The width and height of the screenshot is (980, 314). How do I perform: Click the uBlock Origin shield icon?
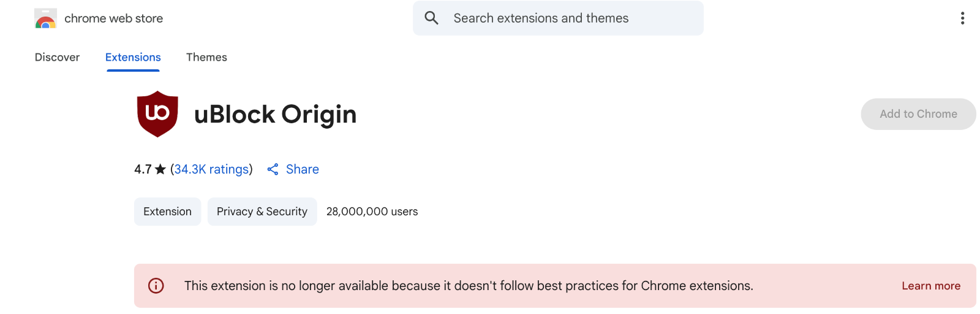pos(157,114)
